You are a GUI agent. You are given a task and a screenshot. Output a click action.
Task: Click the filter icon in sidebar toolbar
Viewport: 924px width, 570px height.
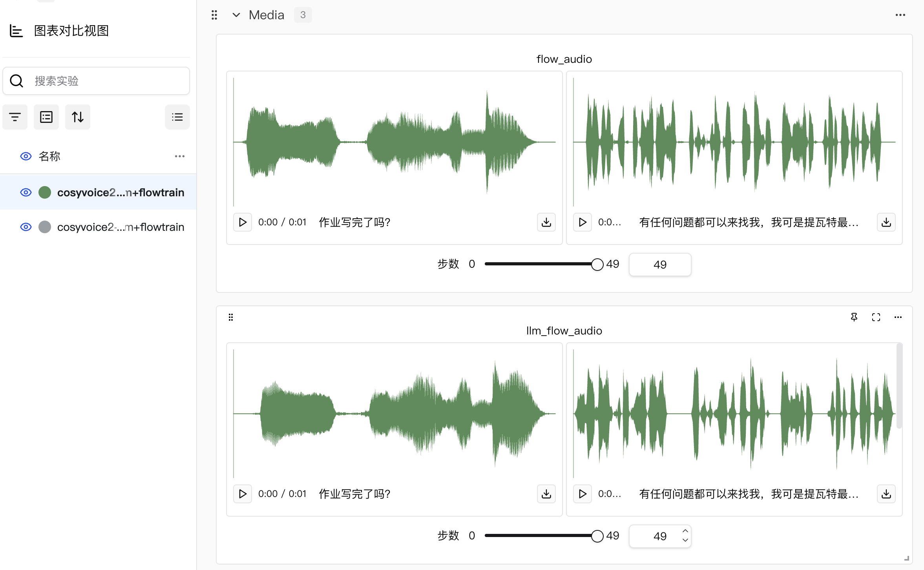click(x=15, y=117)
